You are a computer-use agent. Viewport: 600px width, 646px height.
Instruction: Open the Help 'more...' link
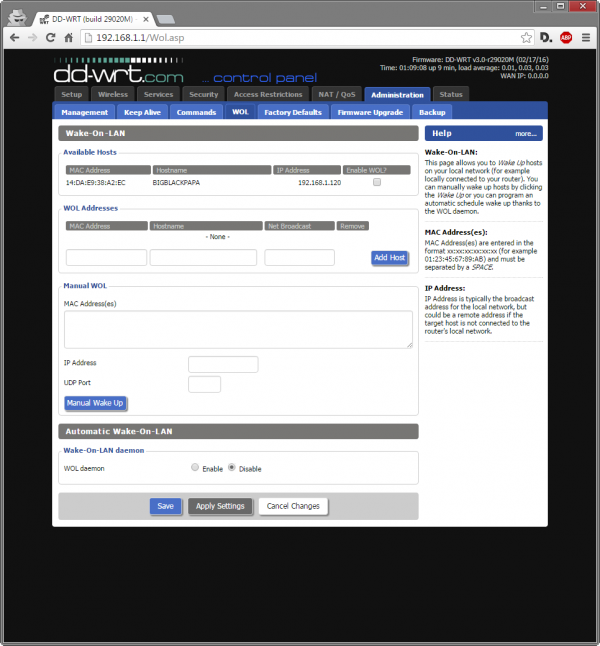tap(525, 133)
